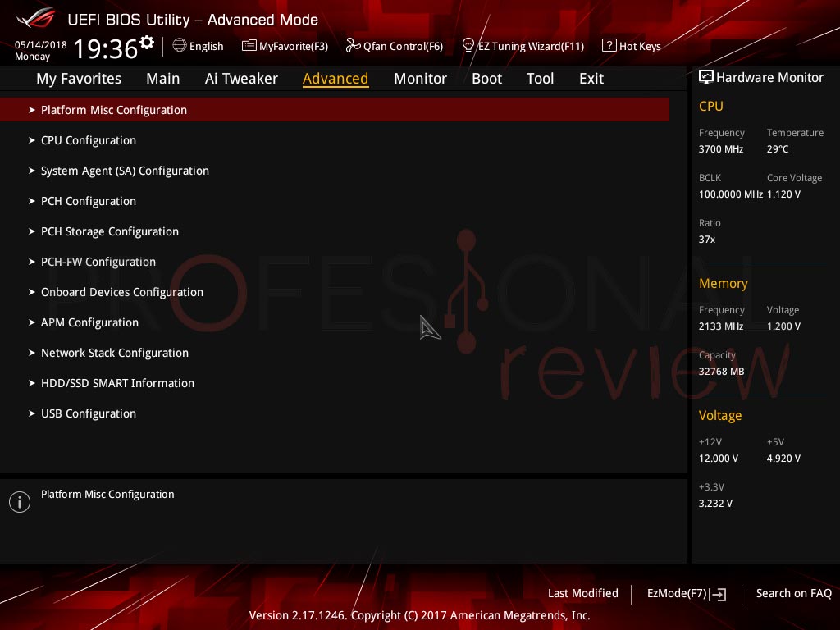Launch EZ Tuning Wizard lightbulb icon

pos(468,46)
